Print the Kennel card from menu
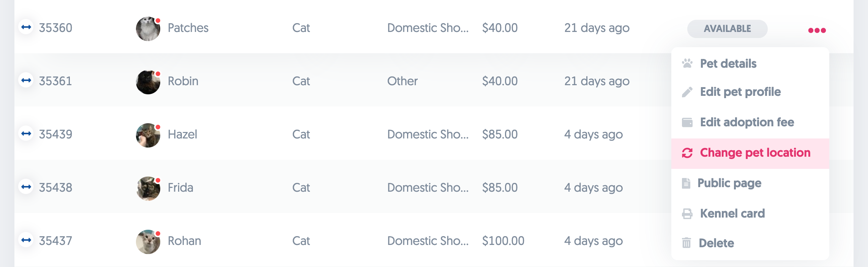This screenshot has width=868, height=267. (732, 213)
